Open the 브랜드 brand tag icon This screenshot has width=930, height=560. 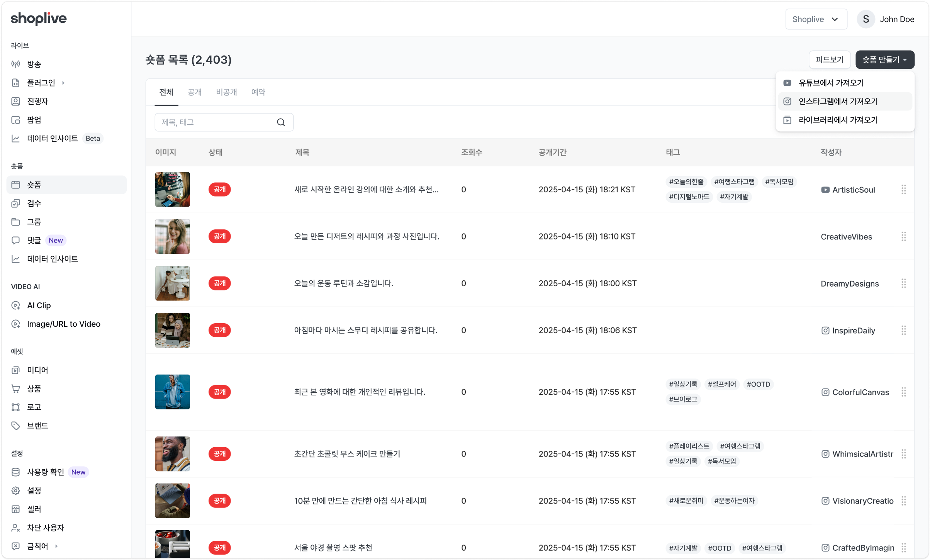tap(15, 426)
